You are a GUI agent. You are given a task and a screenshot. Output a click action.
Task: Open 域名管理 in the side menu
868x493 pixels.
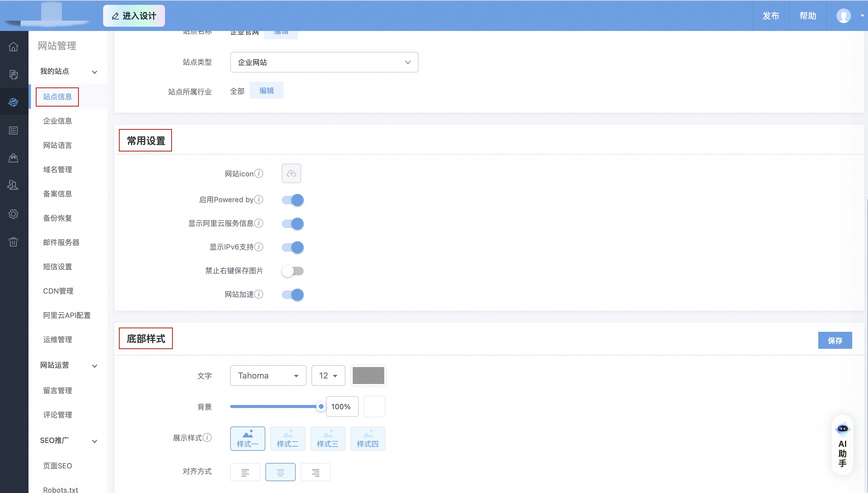point(58,169)
